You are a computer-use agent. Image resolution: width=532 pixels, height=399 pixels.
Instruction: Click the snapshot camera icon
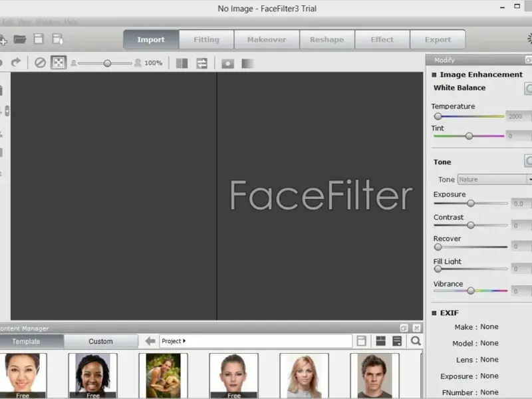[227, 63]
